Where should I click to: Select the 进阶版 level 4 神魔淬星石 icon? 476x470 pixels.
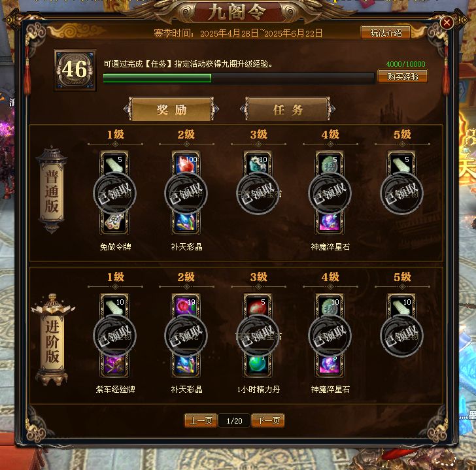point(330,365)
